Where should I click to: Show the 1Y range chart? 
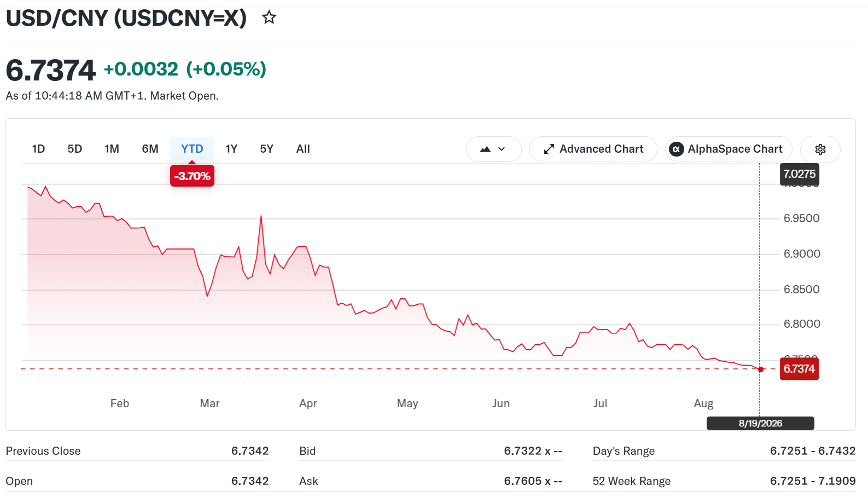coord(231,149)
